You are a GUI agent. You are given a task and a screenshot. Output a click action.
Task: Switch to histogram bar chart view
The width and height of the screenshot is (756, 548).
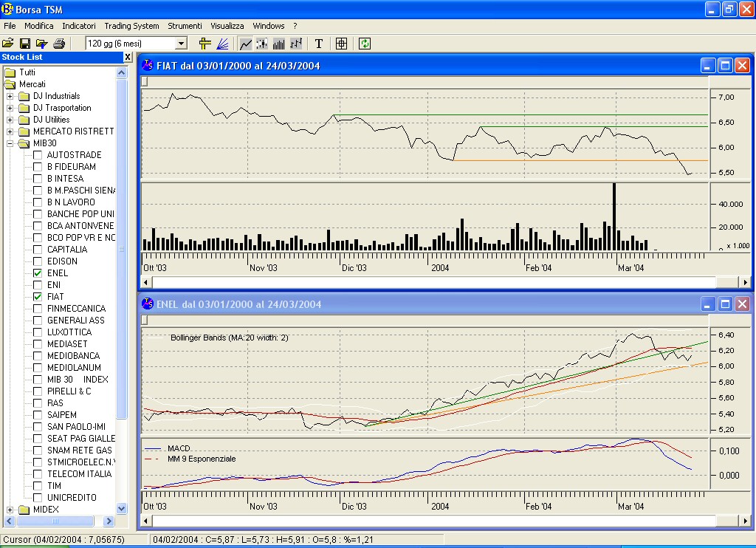pos(278,44)
